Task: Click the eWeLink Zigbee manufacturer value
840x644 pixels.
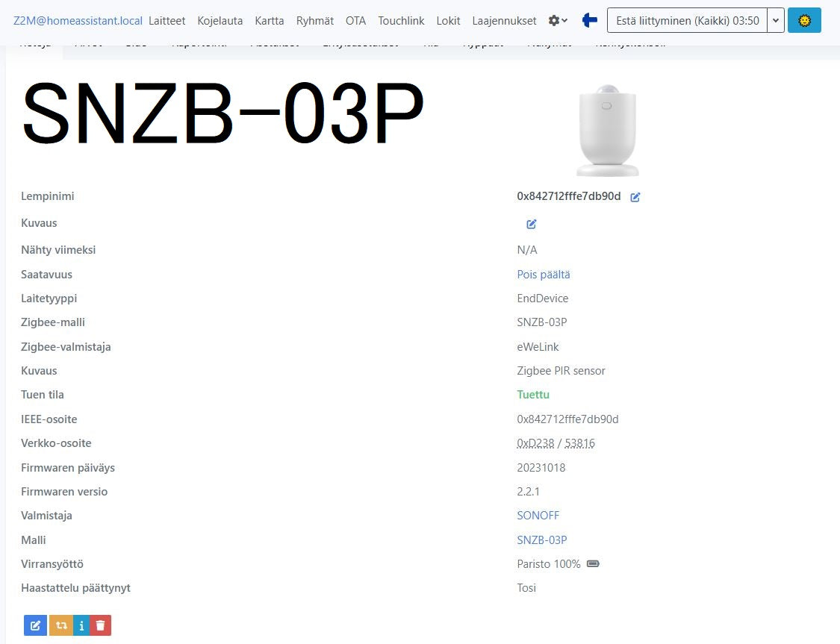Action: (x=538, y=347)
